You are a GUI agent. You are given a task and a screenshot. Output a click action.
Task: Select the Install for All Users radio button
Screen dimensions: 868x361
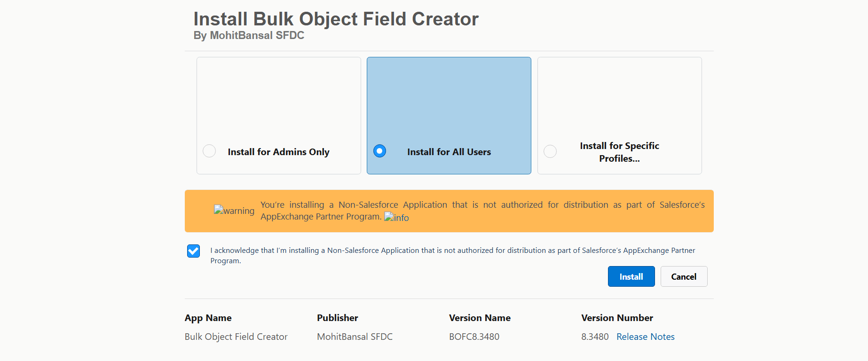(x=379, y=151)
